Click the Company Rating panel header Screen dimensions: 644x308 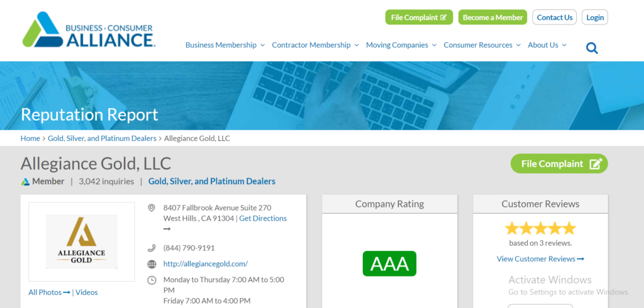pos(389,204)
